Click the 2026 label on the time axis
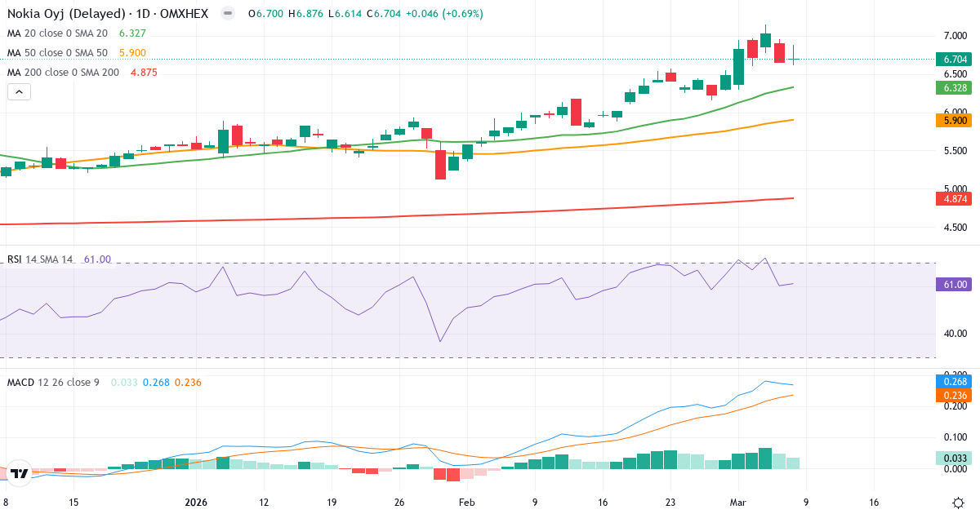Screen dimensions: 980x514 point(195,503)
